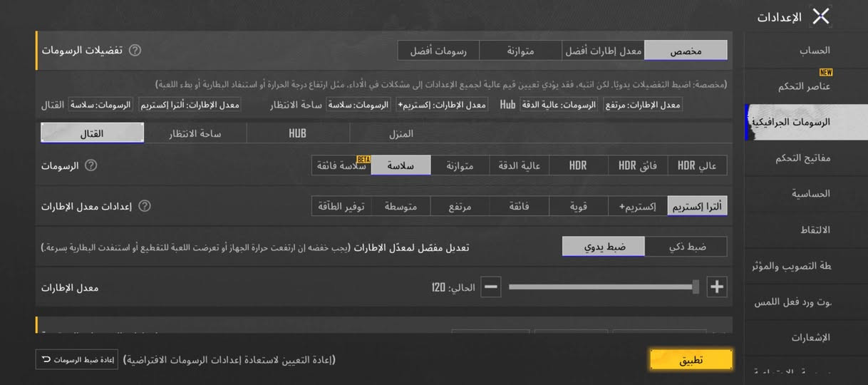Viewport: 868px width, 385px height.
Task: Click إعادة ضبط الرسومات reset button
Action: point(77,359)
